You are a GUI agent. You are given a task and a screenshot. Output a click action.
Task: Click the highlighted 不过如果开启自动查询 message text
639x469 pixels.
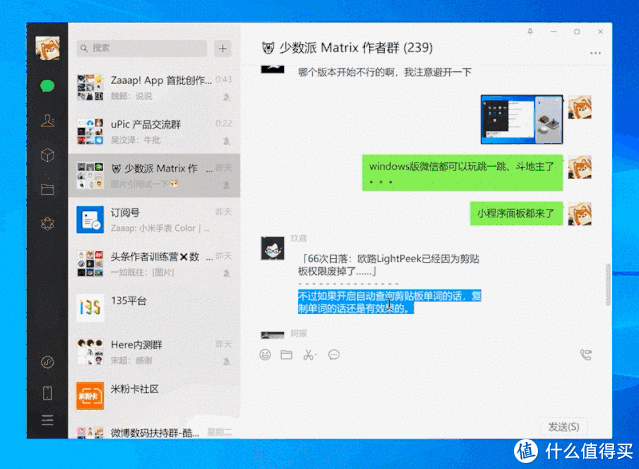[389, 302]
